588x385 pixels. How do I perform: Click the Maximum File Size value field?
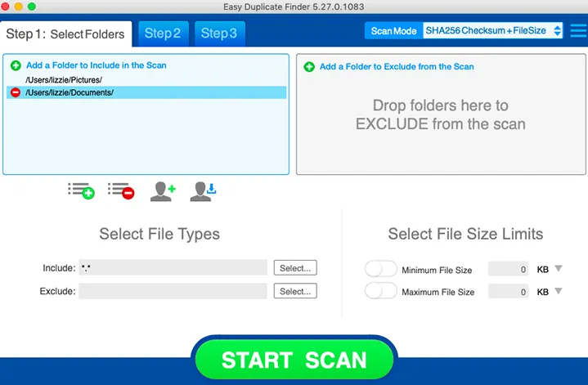click(x=508, y=292)
